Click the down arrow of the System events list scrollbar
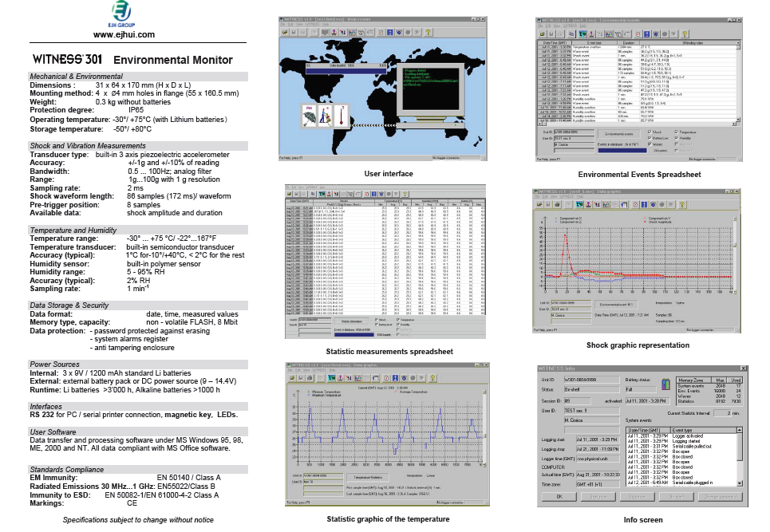 point(739,483)
